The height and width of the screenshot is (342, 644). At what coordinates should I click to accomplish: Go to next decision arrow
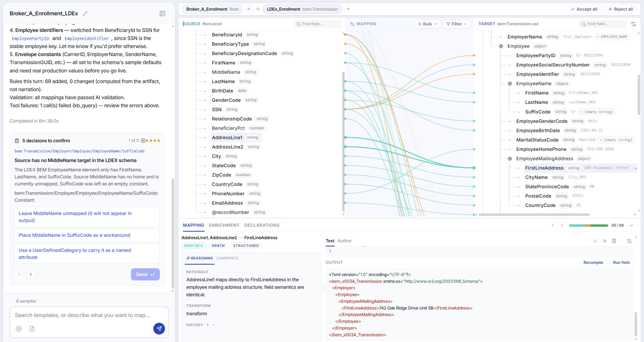(31, 274)
